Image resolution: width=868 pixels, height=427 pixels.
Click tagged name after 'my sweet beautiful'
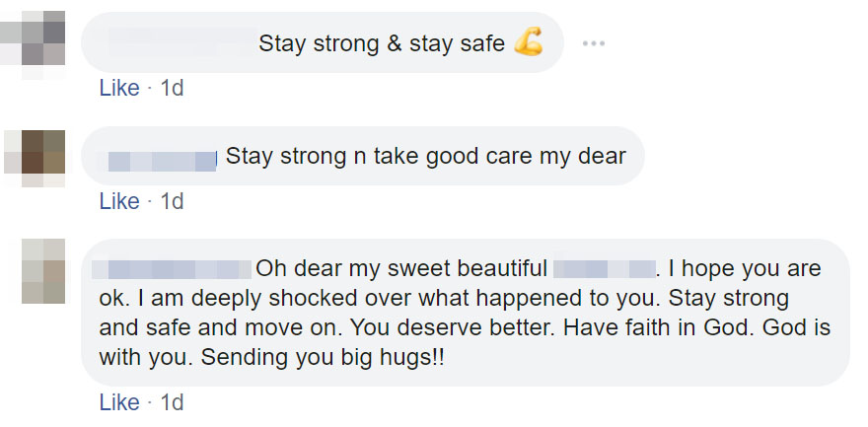click(x=605, y=268)
